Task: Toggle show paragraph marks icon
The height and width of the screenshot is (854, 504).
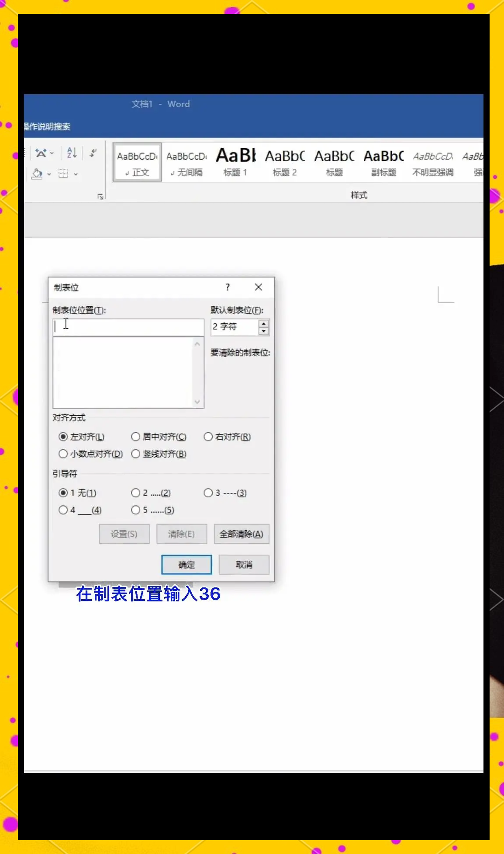Action: click(x=93, y=153)
